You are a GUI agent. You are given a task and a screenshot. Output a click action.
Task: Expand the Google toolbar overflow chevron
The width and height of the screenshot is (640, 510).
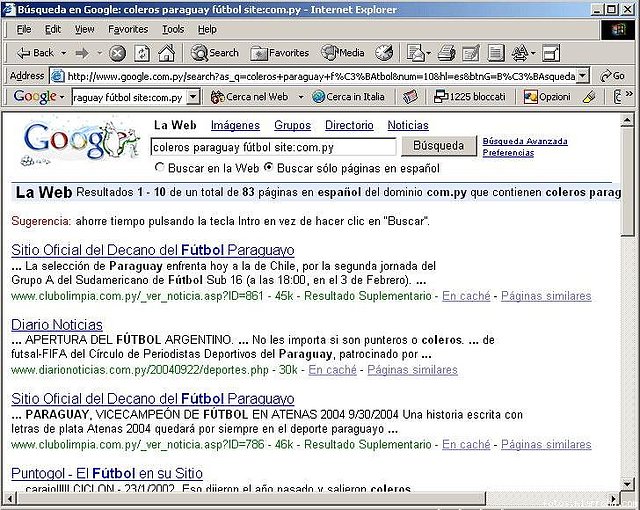(629, 94)
